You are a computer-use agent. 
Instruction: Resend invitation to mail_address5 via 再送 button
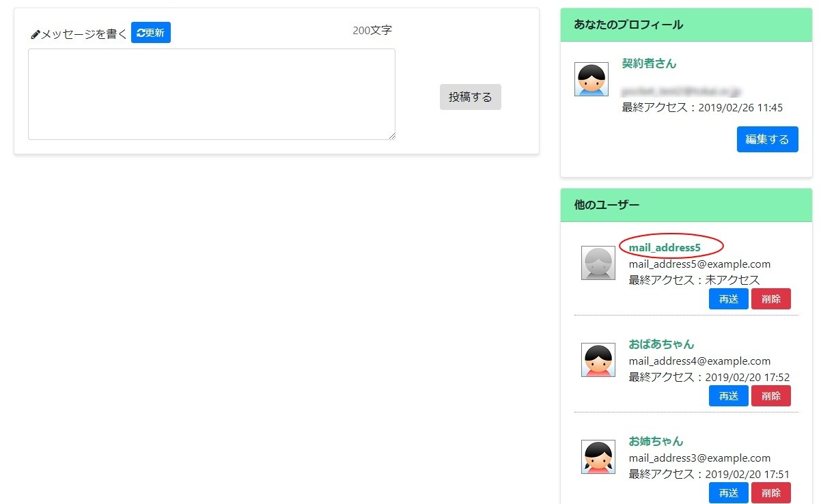[728, 298]
